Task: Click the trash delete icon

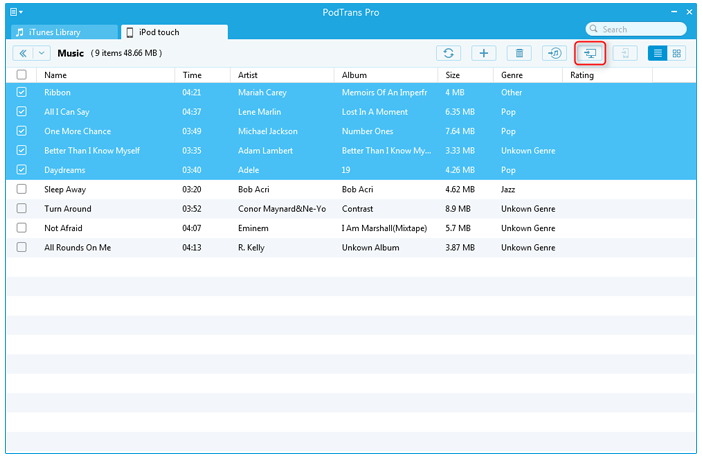Action: [x=519, y=53]
